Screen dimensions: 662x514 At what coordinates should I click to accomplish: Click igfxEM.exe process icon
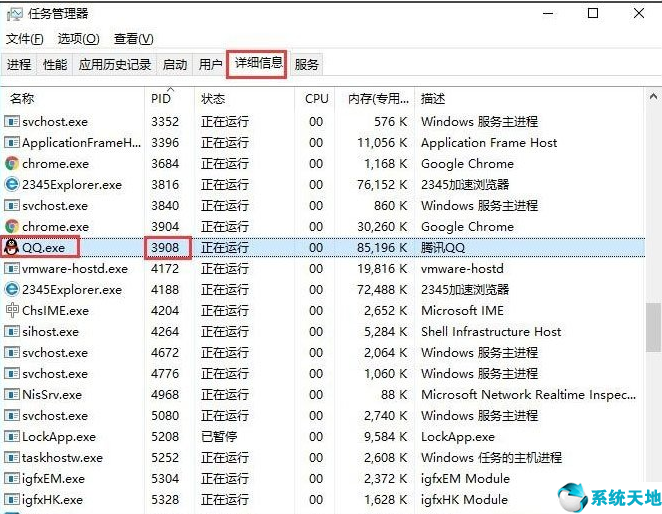(x=12, y=479)
